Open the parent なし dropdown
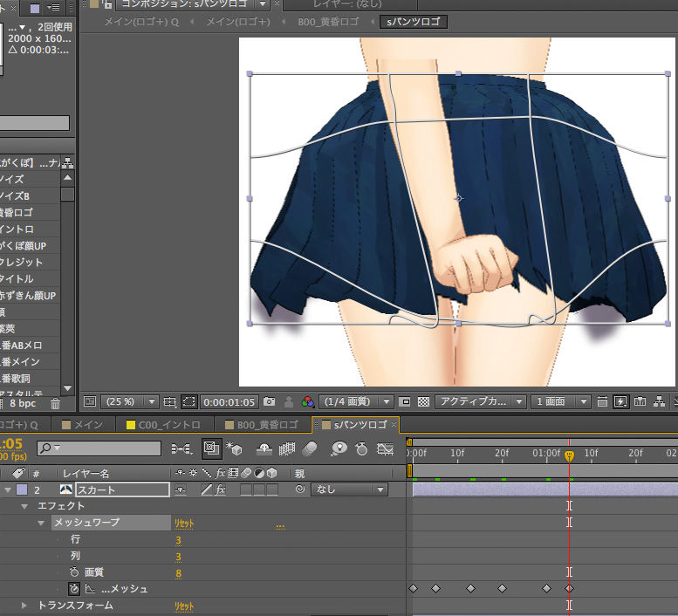This screenshot has width=678, height=616. [349, 489]
